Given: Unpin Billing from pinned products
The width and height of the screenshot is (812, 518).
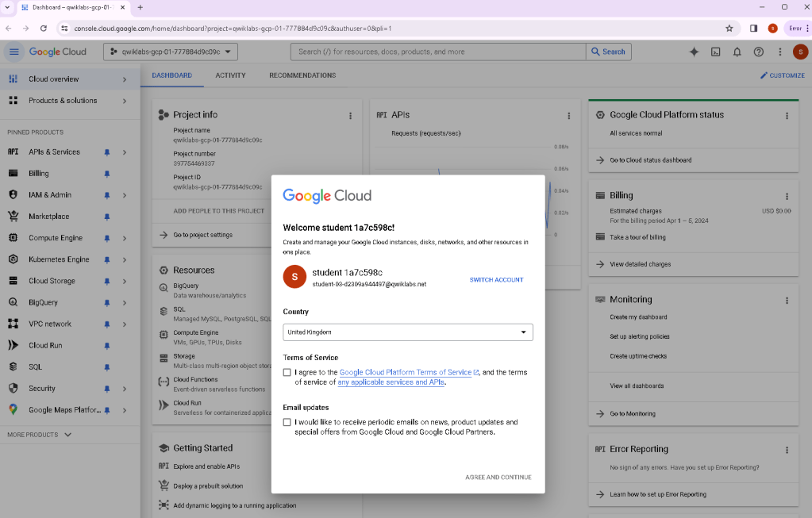Looking at the screenshot, I should [107, 174].
